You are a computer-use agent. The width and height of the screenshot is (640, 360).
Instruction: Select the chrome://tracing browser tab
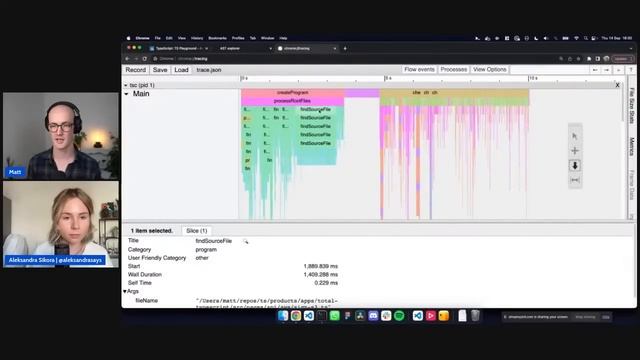click(x=306, y=48)
